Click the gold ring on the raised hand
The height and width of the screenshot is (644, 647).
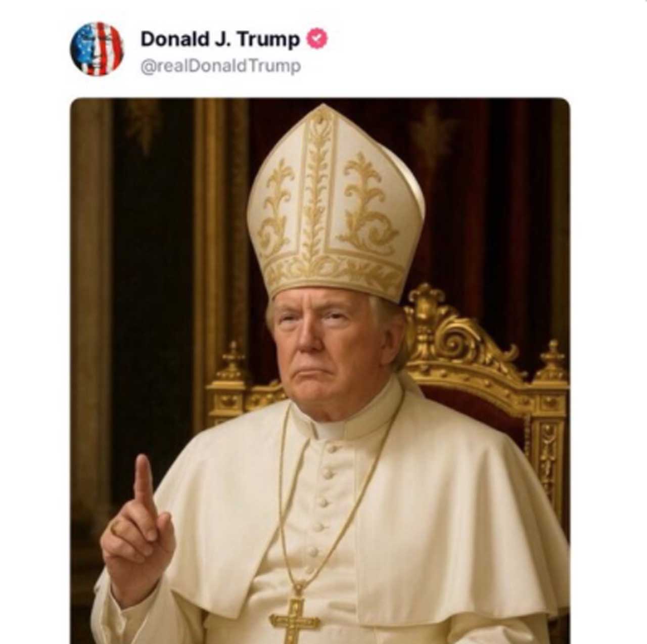117,527
